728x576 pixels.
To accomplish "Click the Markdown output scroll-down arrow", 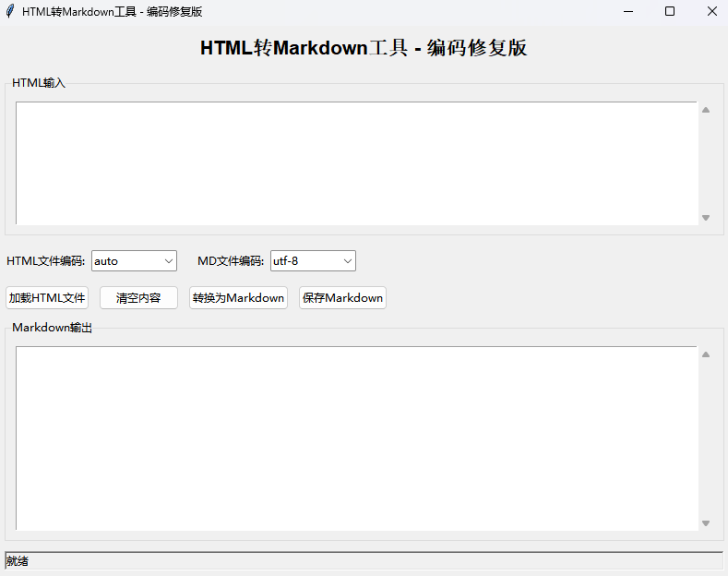I will (706, 523).
